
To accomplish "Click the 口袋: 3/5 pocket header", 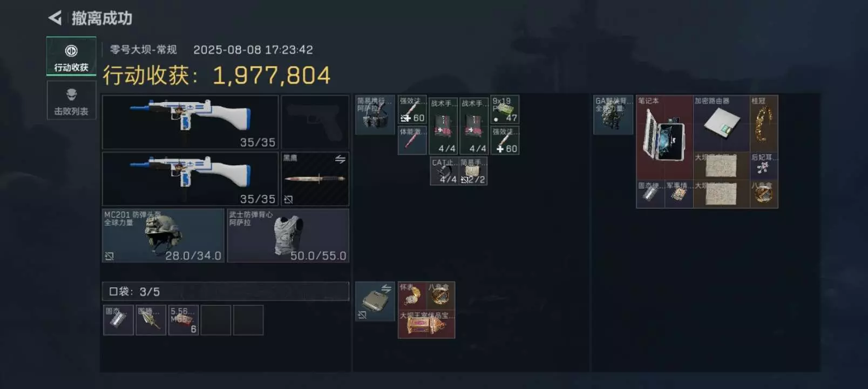I will (226, 291).
